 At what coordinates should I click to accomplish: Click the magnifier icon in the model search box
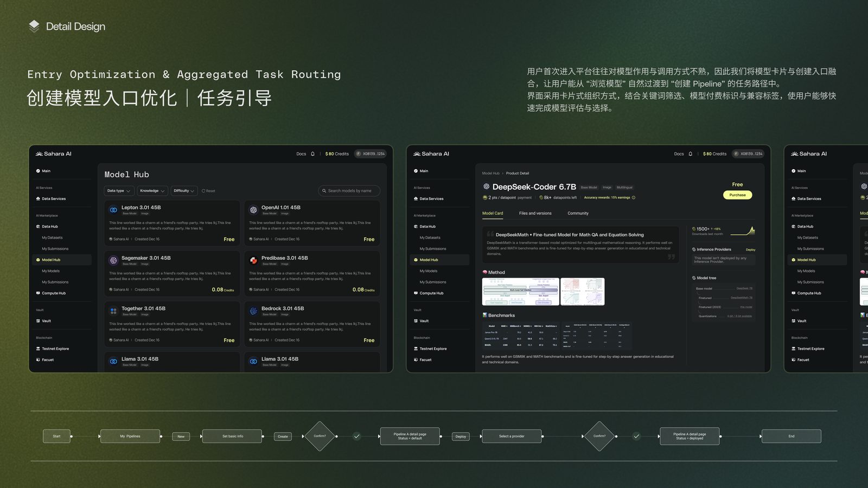click(x=324, y=191)
